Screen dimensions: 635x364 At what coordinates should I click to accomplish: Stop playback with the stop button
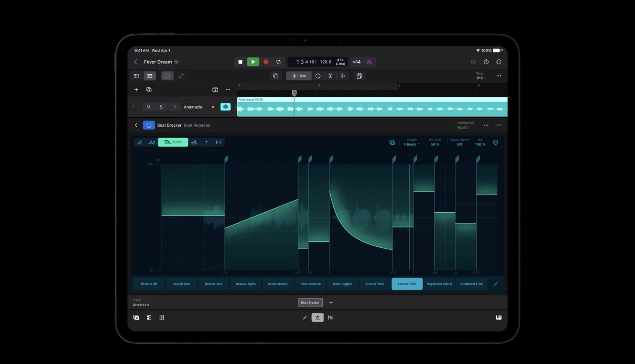[240, 62]
